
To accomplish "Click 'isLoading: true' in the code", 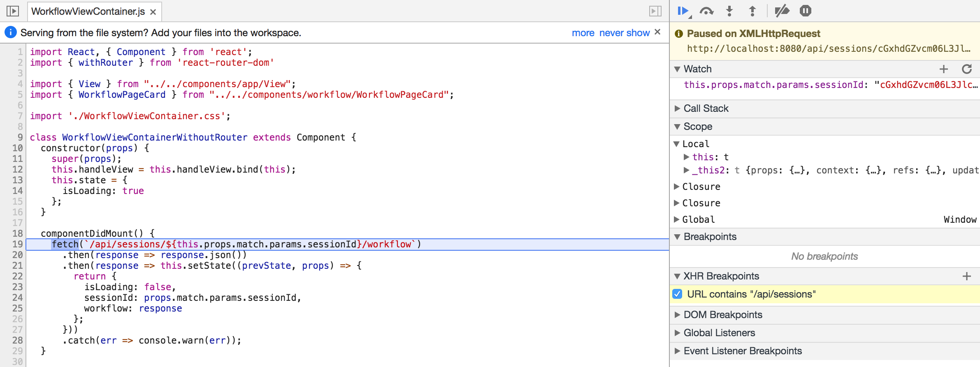I will pyautogui.click(x=103, y=191).
